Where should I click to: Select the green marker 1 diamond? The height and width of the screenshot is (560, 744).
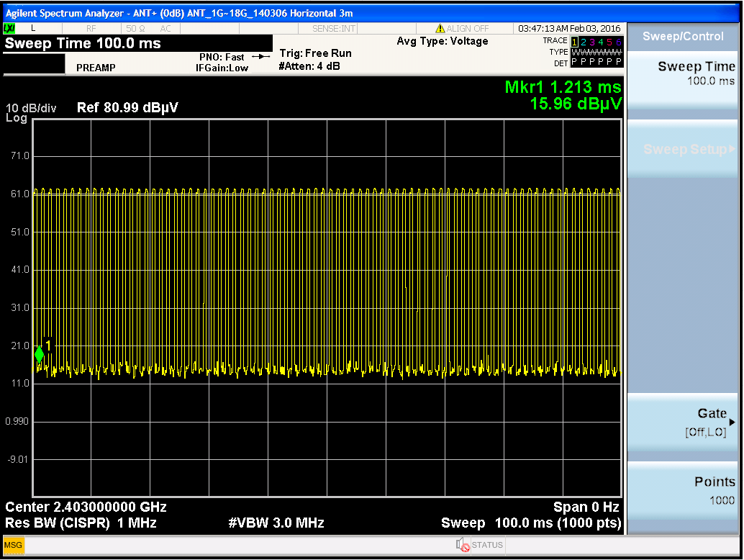click(40, 354)
